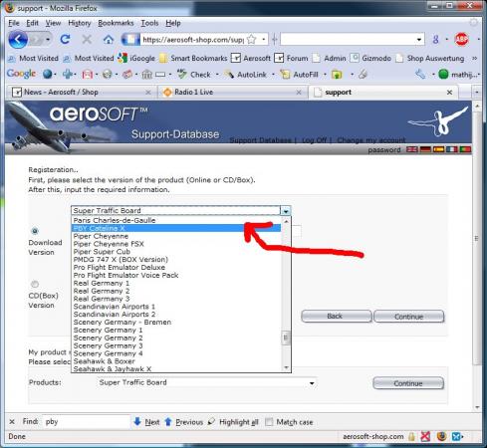The width and height of the screenshot is (487, 448).
Task: Choose PBY Catalina X from list
Action: click(176, 228)
